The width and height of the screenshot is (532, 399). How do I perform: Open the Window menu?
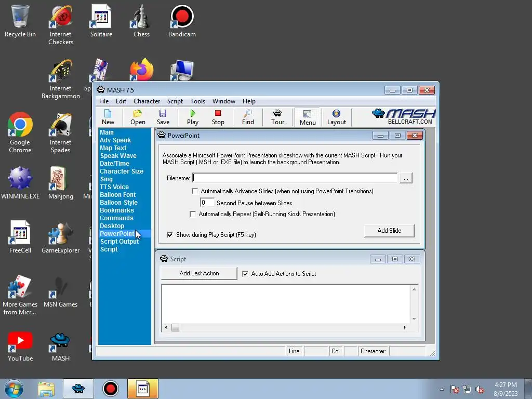223,101
